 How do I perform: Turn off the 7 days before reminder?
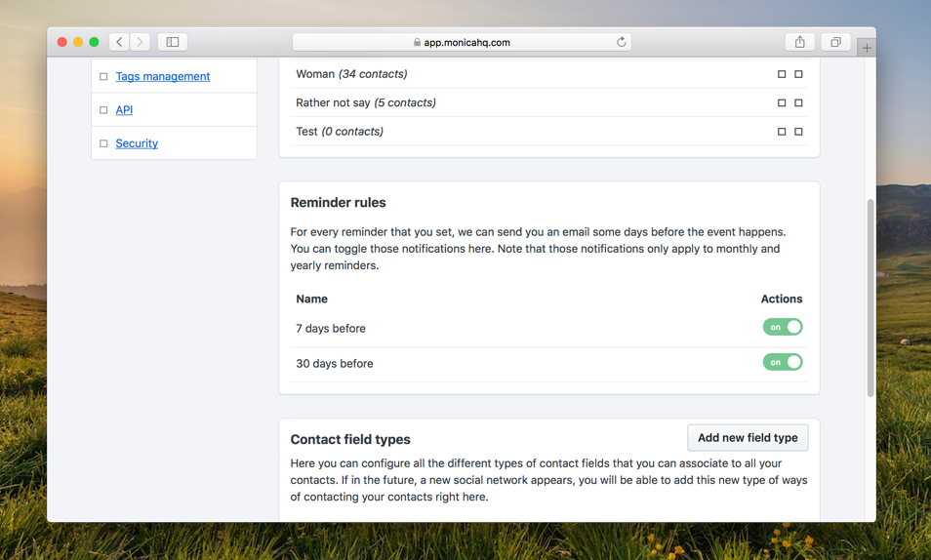point(783,327)
